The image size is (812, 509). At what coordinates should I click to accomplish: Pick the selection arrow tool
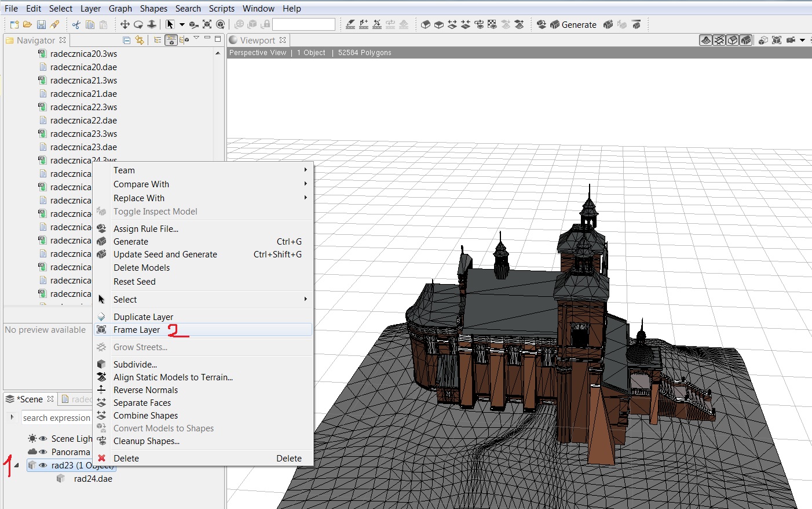[x=170, y=24]
